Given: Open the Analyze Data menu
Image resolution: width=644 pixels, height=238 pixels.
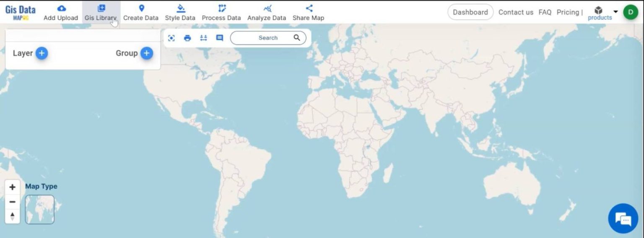Looking at the screenshot, I should point(267,13).
